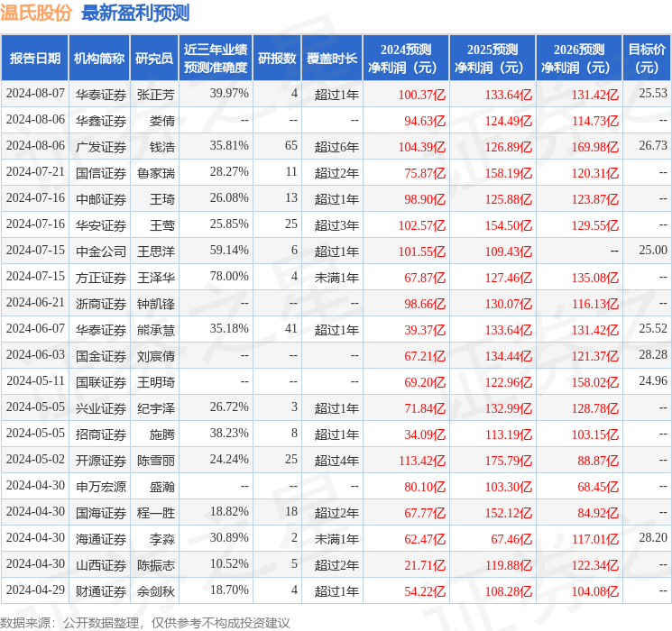Screen dimensions: 672x631
Task: Click accuracy value 78.00%
Action: click(x=229, y=277)
